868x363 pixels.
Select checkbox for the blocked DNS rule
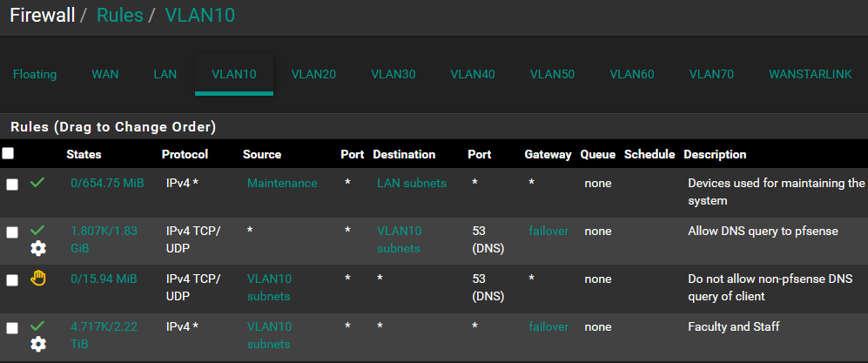tap(12, 279)
